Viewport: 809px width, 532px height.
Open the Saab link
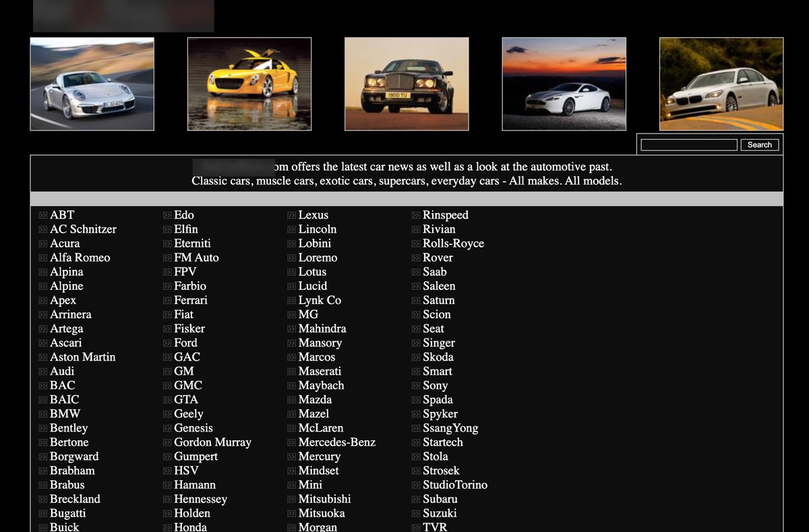click(435, 272)
